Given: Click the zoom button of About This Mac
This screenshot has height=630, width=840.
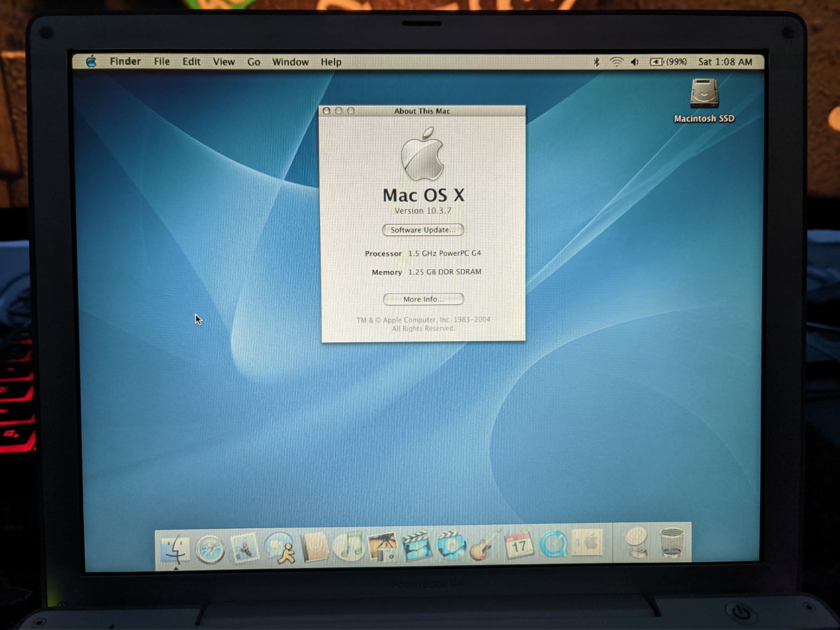Looking at the screenshot, I should (x=351, y=111).
